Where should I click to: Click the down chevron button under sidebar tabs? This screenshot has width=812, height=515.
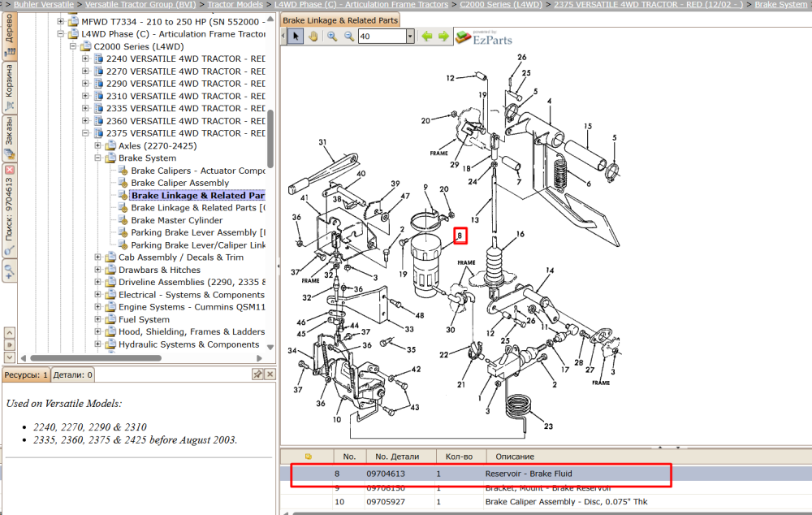coord(9,357)
